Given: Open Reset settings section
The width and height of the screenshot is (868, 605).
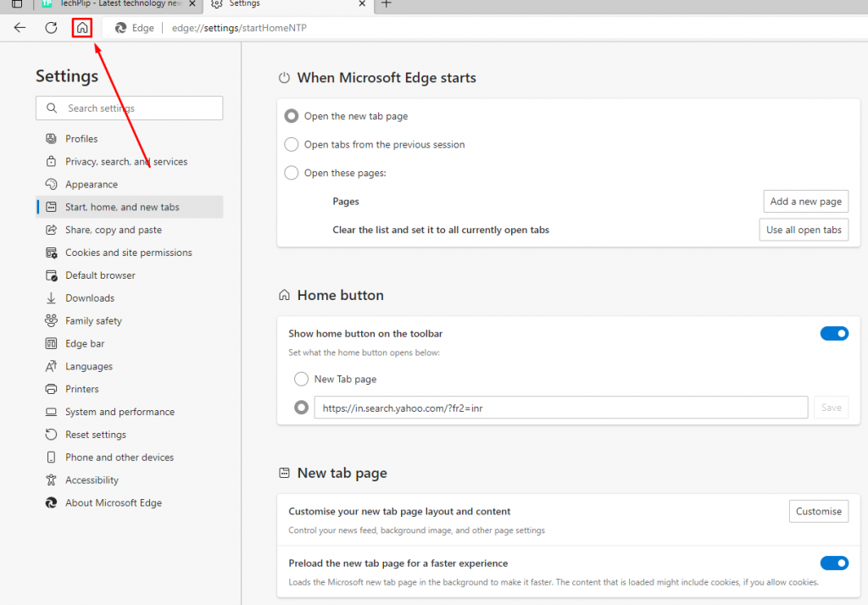Looking at the screenshot, I should click(x=130, y=435).
